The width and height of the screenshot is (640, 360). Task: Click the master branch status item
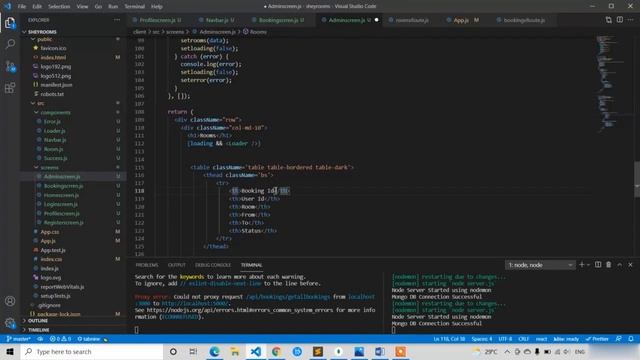point(18,339)
